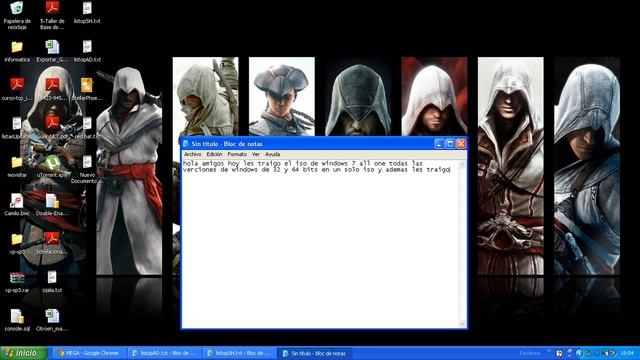Open the Citroen_ma spreadsheet desktop icon
Image resolution: width=640 pixels, height=360 pixels.
point(52,320)
